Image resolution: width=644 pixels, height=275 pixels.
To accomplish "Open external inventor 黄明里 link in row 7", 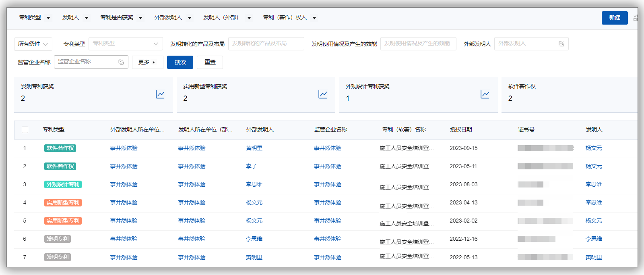I will click(x=254, y=257).
